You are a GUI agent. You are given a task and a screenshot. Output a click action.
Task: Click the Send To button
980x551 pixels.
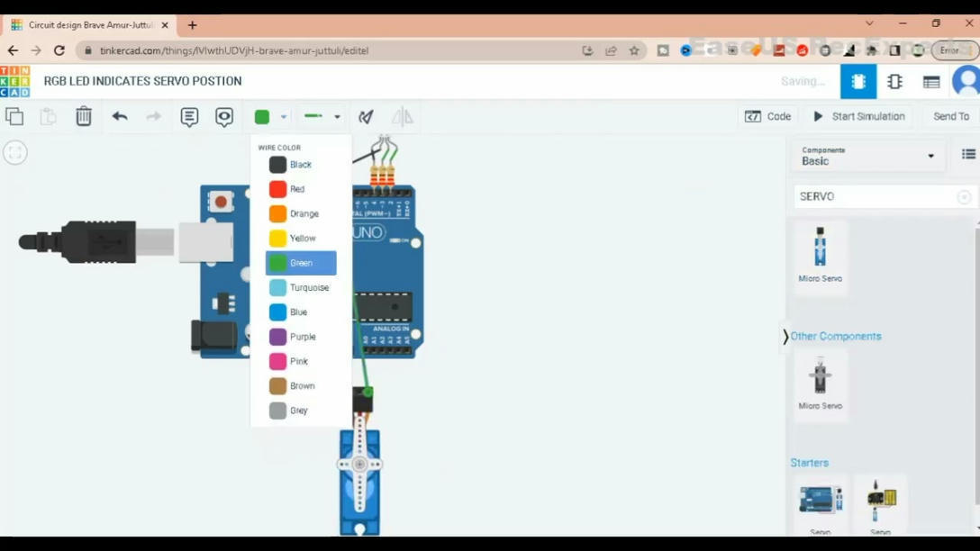coord(950,116)
